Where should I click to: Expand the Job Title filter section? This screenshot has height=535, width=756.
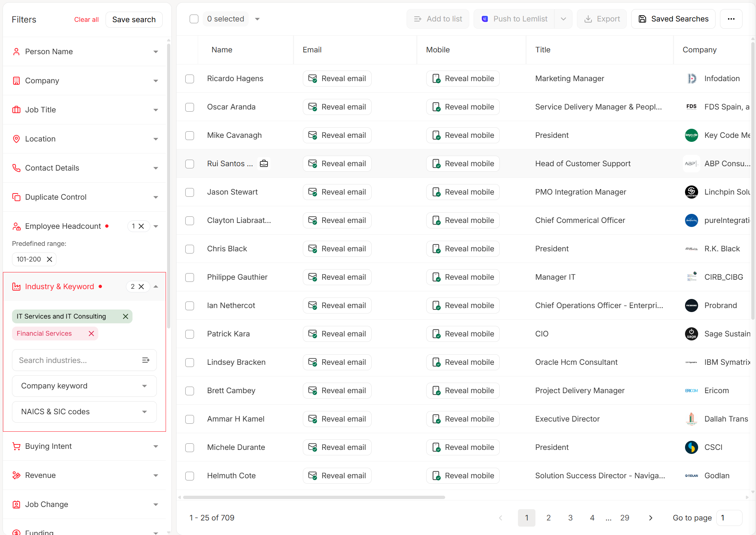coord(84,110)
